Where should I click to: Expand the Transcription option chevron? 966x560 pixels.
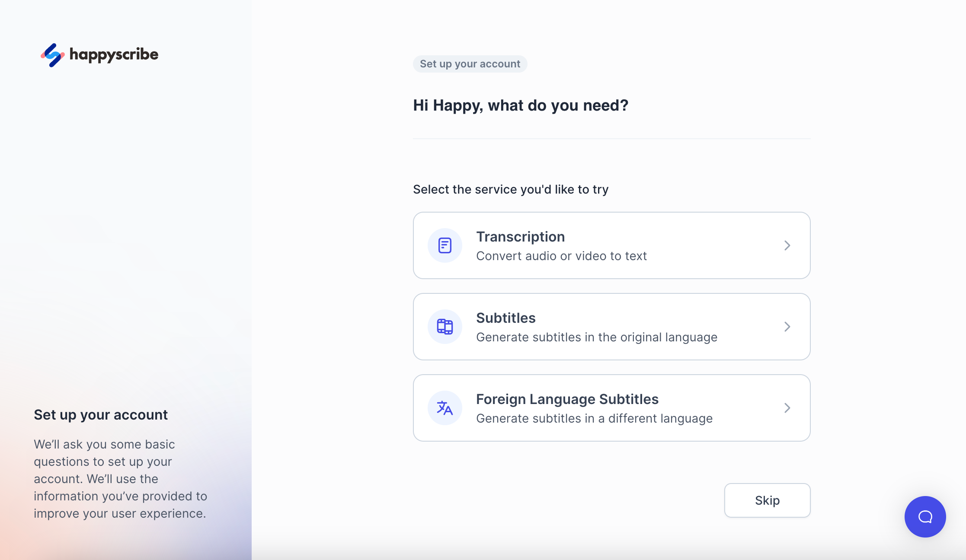[787, 245]
